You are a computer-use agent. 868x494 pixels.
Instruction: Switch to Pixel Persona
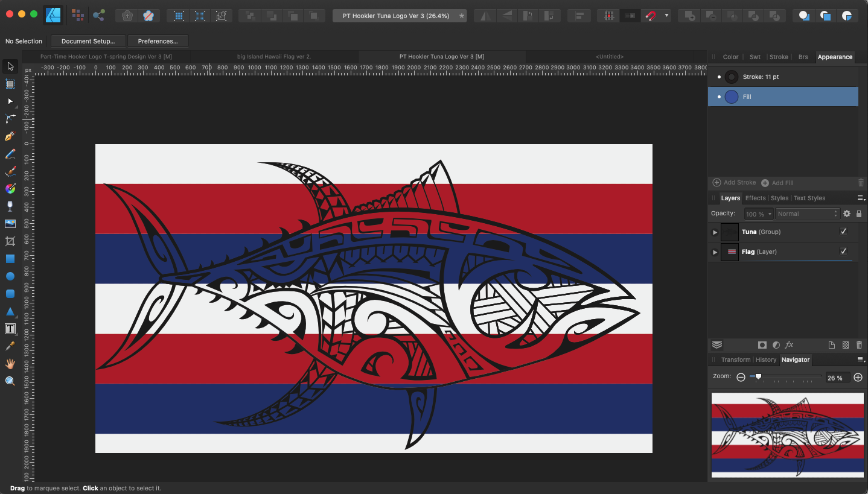(x=77, y=16)
